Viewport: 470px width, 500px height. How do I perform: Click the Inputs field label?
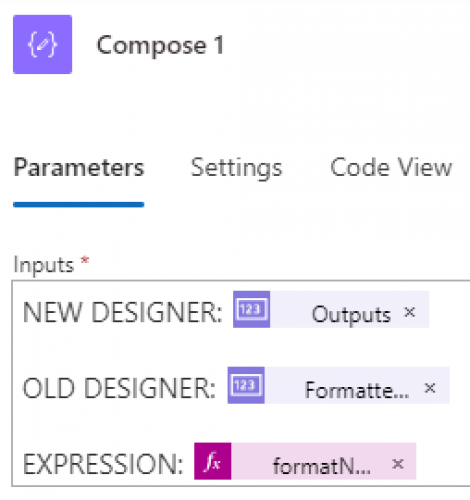(43, 265)
